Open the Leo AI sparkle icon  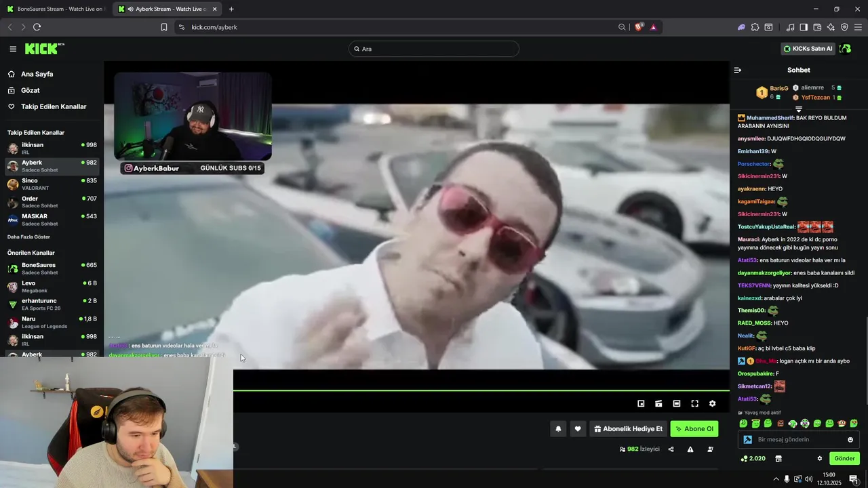831,27
